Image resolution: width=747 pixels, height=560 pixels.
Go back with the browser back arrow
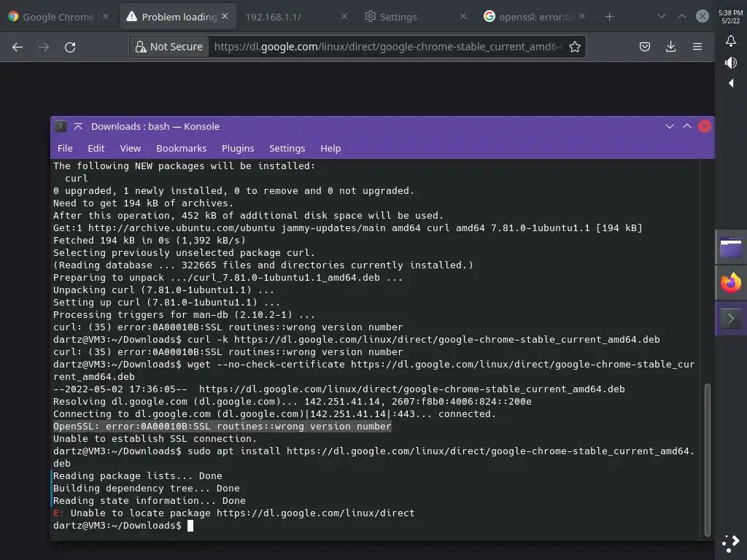tap(18, 47)
